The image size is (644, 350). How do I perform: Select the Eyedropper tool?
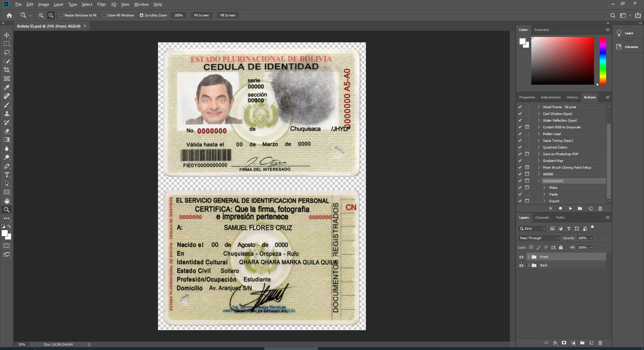pos(7,88)
